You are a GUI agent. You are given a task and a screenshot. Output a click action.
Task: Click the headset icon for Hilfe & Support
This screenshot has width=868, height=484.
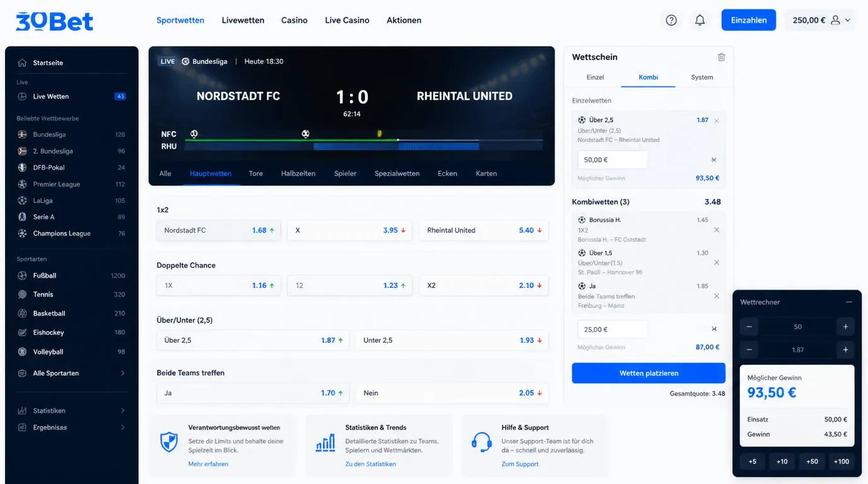(482, 442)
